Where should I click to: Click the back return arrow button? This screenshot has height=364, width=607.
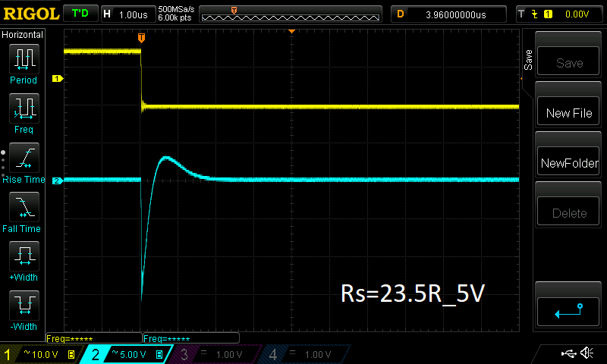[x=568, y=312]
